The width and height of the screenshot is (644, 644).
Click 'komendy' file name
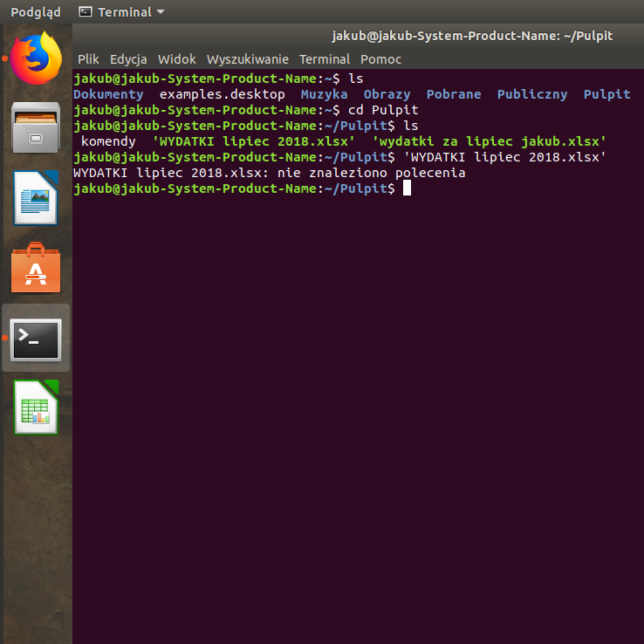[x=108, y=141]
